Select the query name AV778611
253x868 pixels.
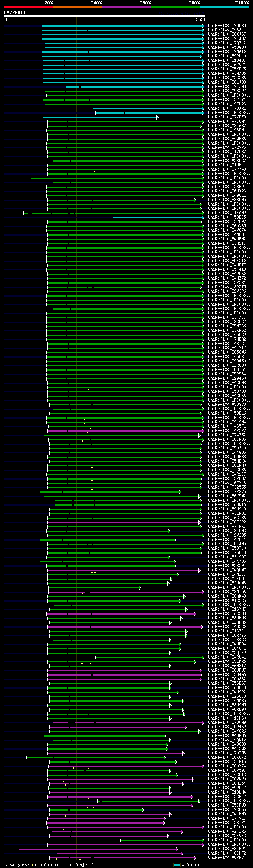(15, 13)
